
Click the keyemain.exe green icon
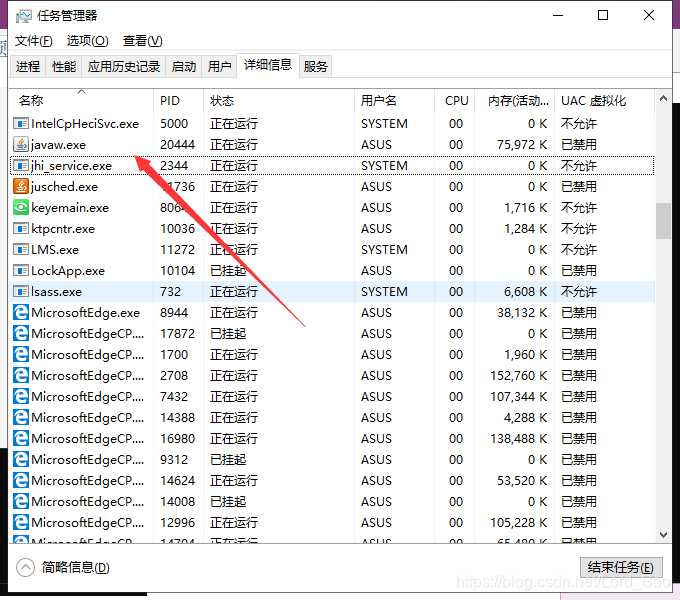20,207
